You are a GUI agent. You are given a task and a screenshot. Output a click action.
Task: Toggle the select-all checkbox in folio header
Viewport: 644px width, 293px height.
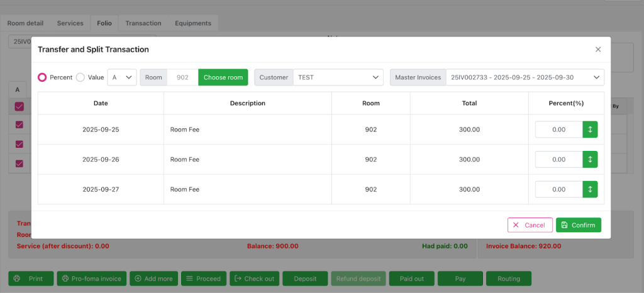tap(19, 106)
